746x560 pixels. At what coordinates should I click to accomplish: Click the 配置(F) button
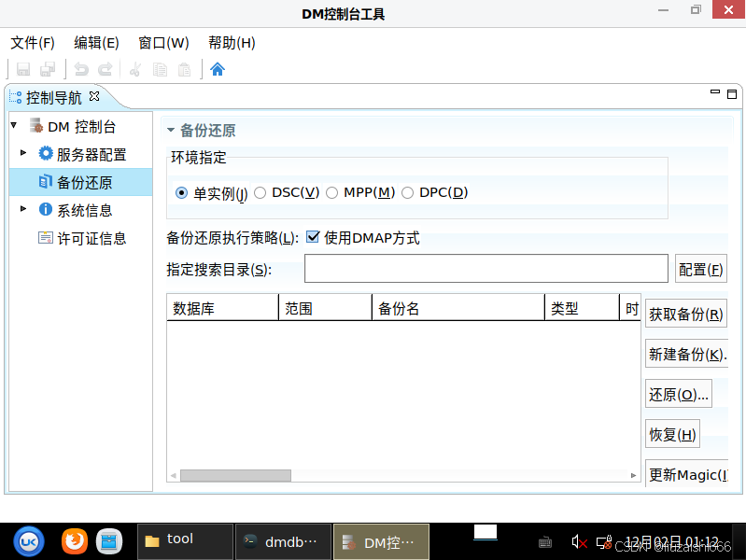(701, 270)
